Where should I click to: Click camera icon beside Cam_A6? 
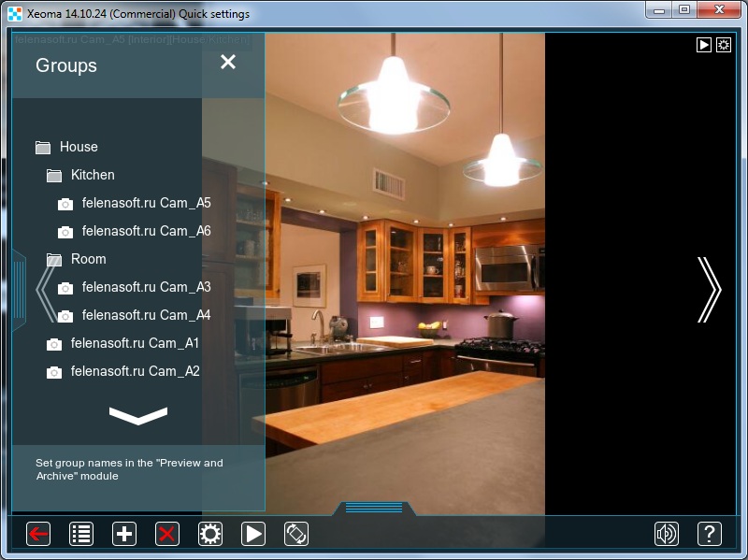[x=65, y=232]
